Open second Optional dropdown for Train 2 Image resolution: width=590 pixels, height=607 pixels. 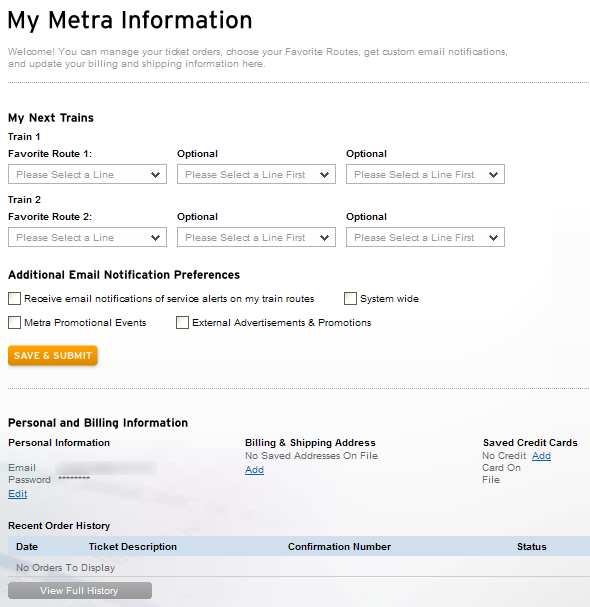[x=425, y=237]
